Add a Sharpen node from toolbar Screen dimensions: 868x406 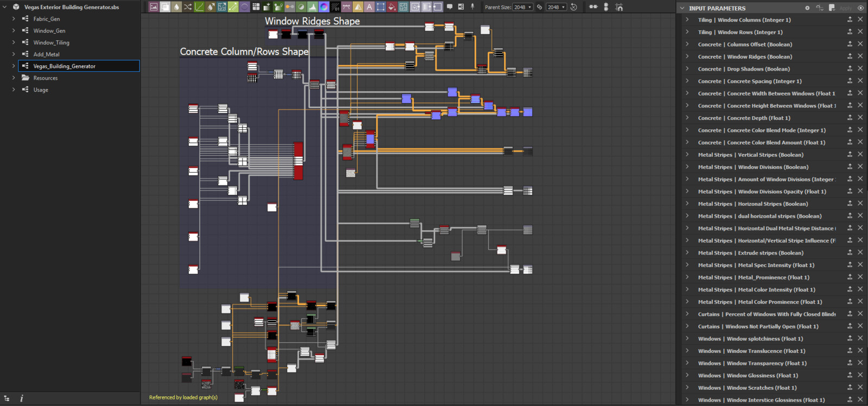(x=358, y=7)
